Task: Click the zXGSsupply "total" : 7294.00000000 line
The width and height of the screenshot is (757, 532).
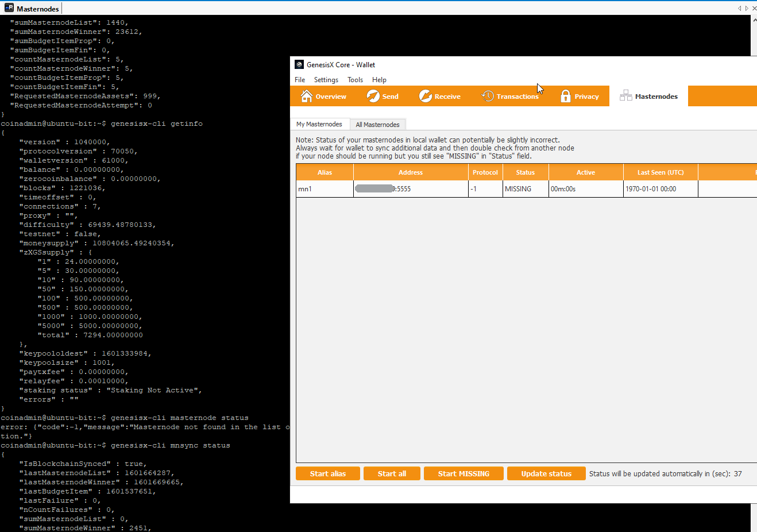Action: [90, 335]
